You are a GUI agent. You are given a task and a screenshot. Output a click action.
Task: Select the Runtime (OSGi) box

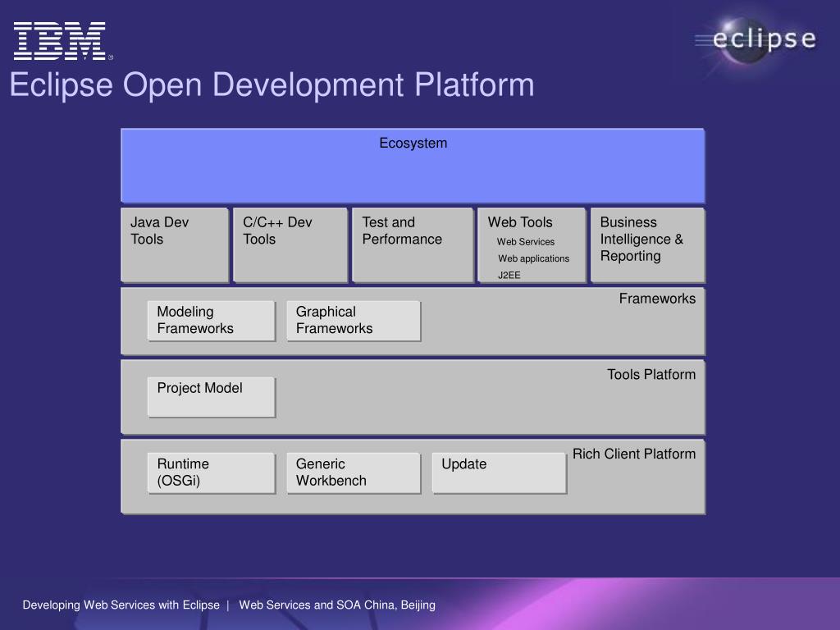(x=211, y=472)
